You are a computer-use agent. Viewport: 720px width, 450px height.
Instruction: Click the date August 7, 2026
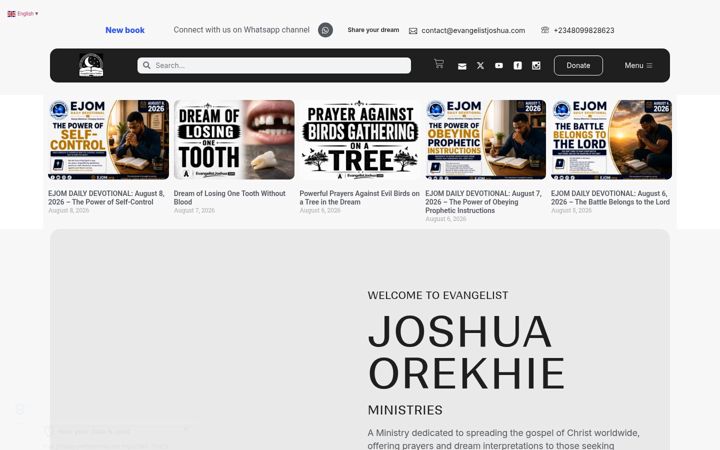(x=194, y=210)
